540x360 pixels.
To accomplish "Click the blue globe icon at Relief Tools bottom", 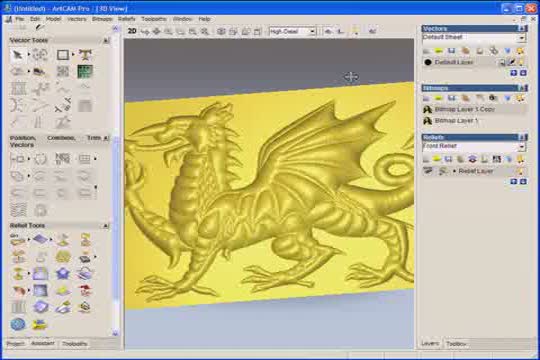I will pos(18,324).
